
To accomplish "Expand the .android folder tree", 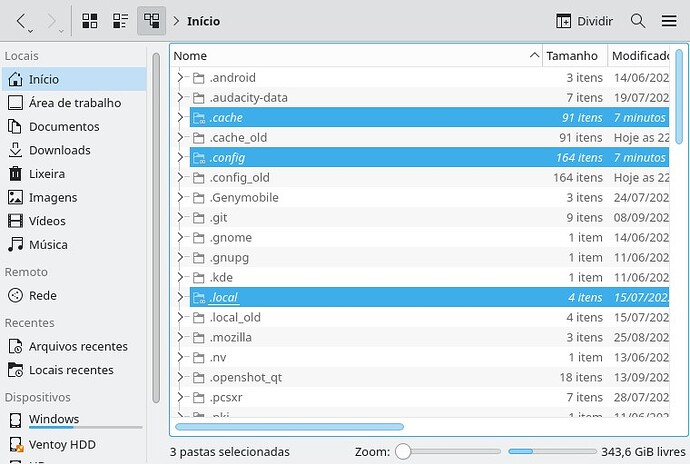I will [180, 78].
